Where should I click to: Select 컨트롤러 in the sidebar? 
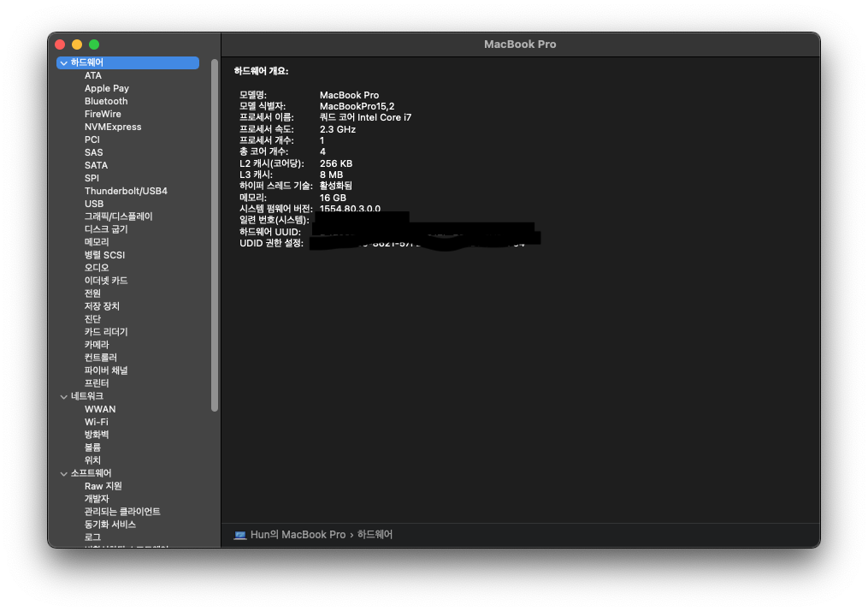click(x=101, y=358)
